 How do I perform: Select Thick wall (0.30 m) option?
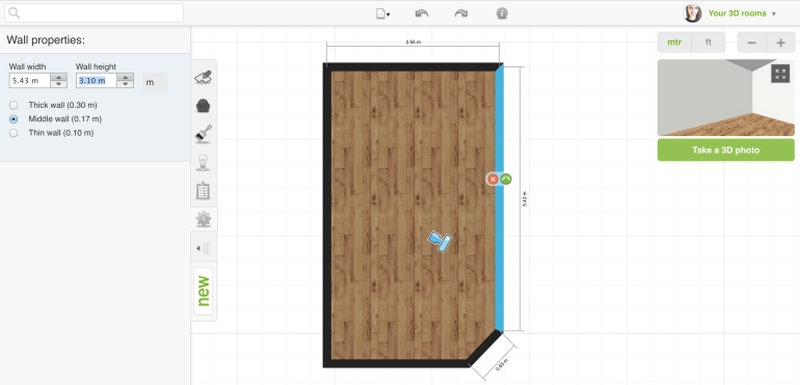[14, 105]
